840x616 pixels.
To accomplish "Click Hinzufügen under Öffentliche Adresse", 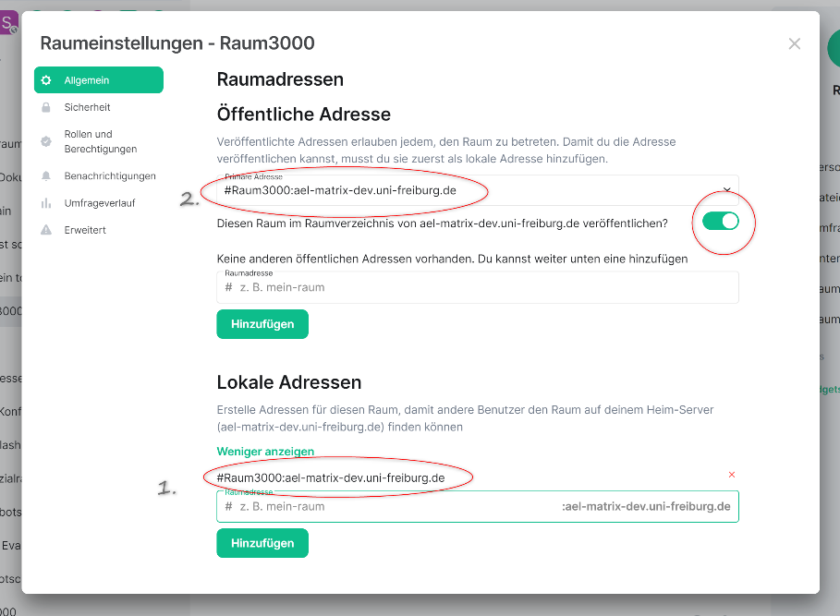I will point(262,324).
